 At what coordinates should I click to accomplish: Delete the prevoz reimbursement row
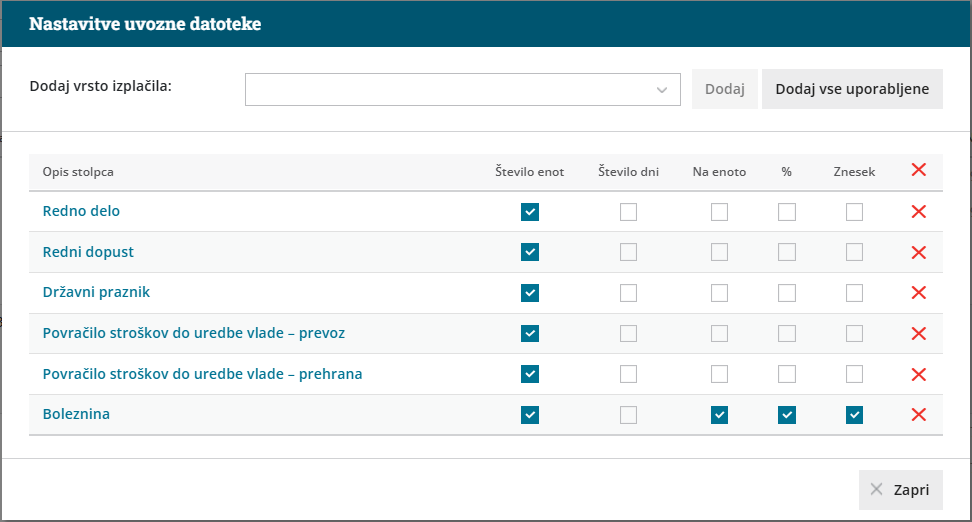pyautogui.click(x=919, y=333)
